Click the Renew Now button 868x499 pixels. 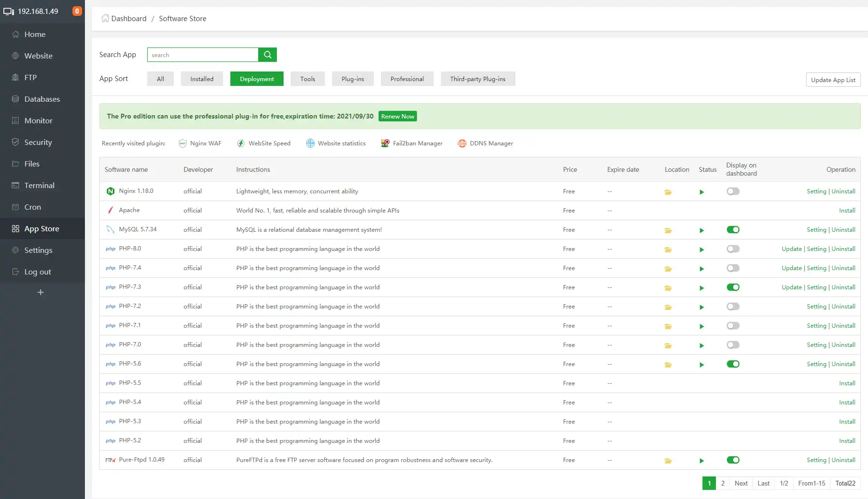pos(397,117)
